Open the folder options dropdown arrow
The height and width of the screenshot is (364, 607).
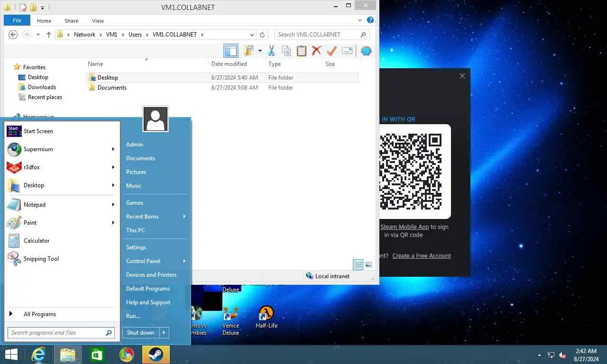(260, 51)
